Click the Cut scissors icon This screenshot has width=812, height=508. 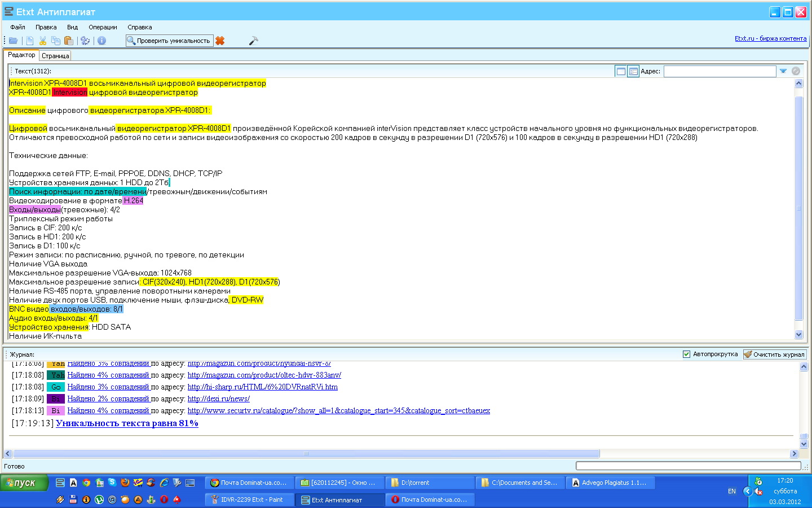click(x=43, y=41)
